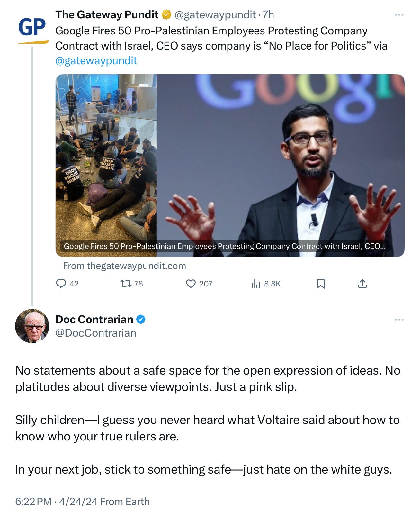This screenshot has width=420, height=517.
Task: Open more options for Doc Contrarian tweet
Action: click(399, 320)
